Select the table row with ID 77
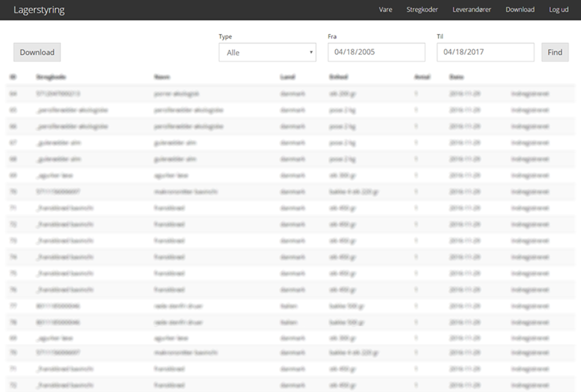The width and height of the screenshot is (581, 392). point(290,305)
